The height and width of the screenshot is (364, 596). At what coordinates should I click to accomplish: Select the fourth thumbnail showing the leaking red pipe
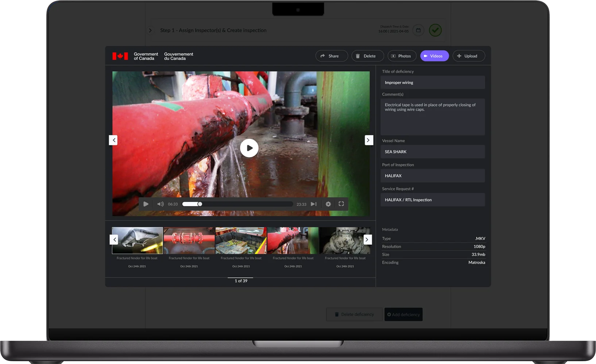[293, 241]
